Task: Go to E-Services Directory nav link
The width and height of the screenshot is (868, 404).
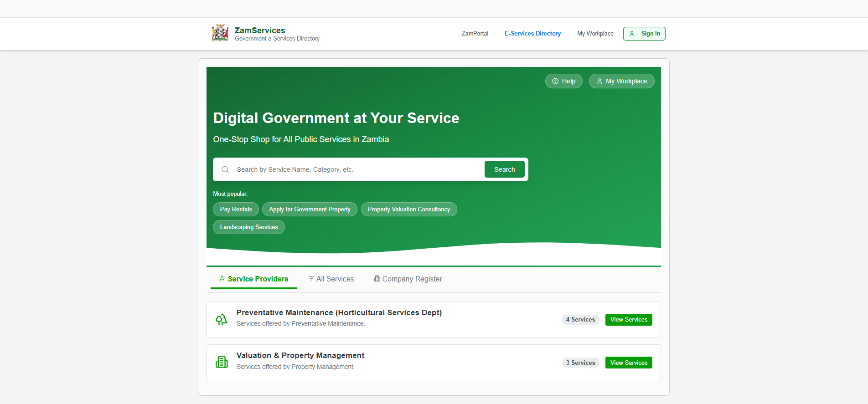Action: pos(532,34)
